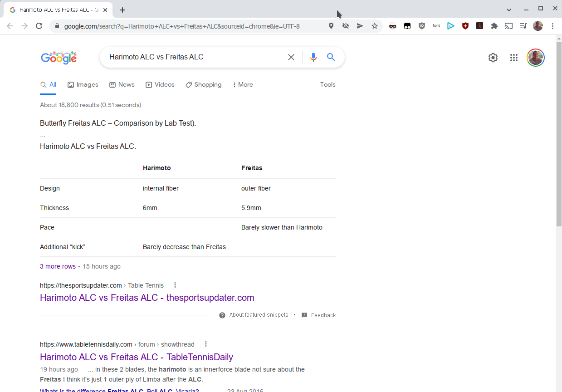The height and width of the screenshot is (392, 562).
Task: Open options for thesportsupdater.com result
Action: point(175,285)
